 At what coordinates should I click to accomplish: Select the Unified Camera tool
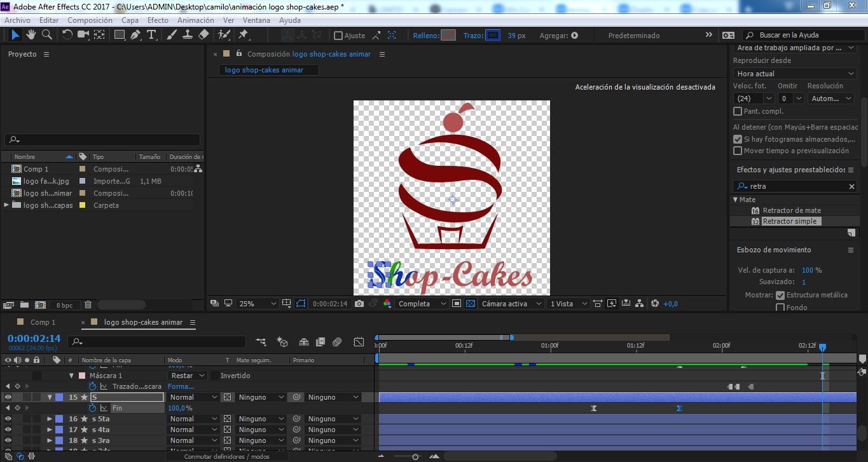pyautogui.click(x=83, y=35)
